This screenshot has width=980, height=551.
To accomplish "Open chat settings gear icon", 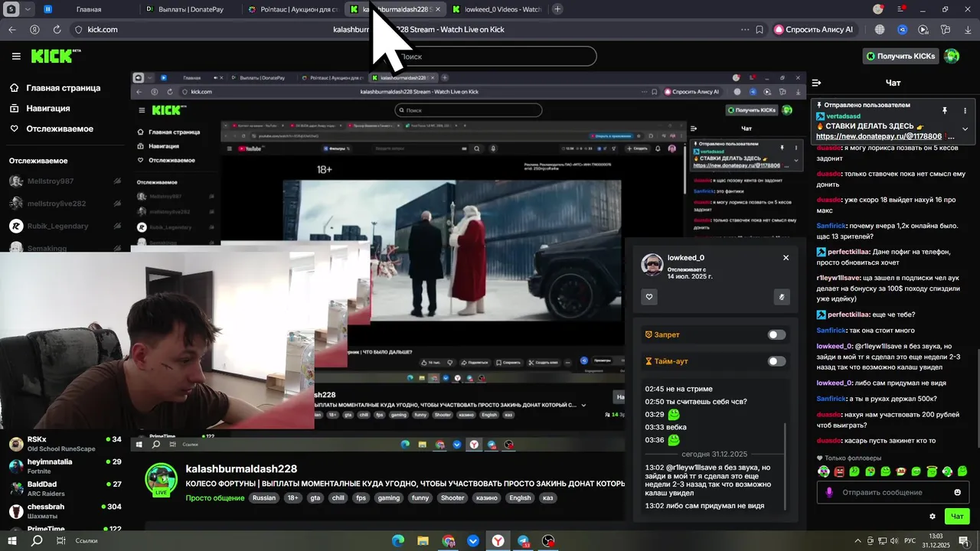I will [933, 517].
